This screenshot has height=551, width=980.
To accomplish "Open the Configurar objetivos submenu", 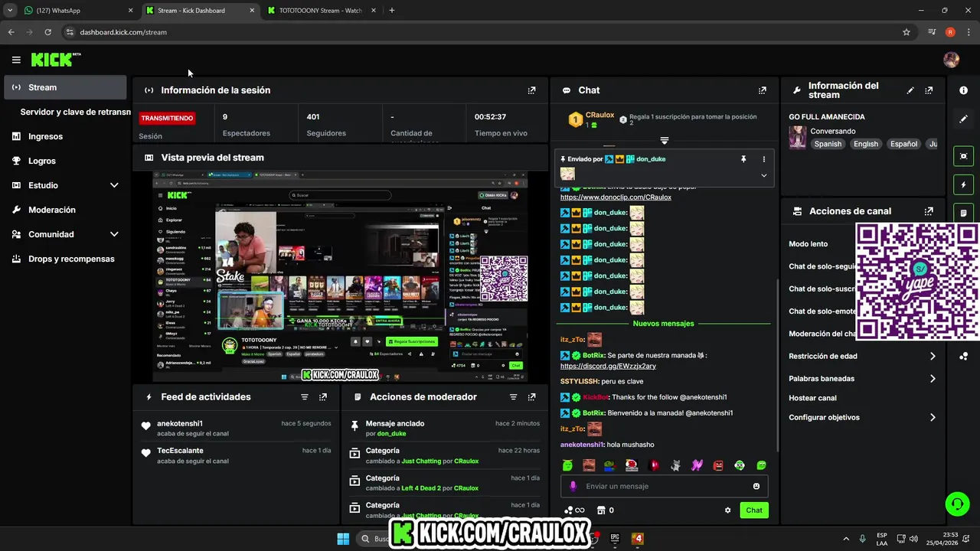I will 863,418.
